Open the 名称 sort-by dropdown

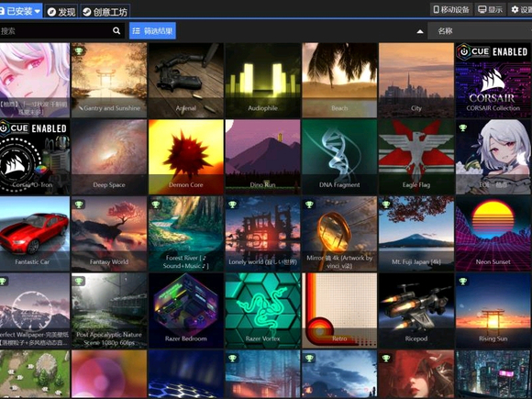(x=480, y=31)
